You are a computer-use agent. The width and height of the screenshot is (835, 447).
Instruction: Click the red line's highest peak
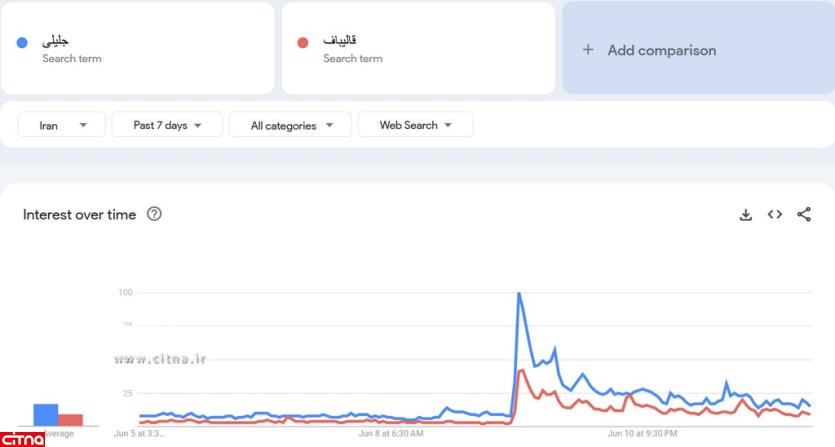pyautogui.click(x=523, y=371)
